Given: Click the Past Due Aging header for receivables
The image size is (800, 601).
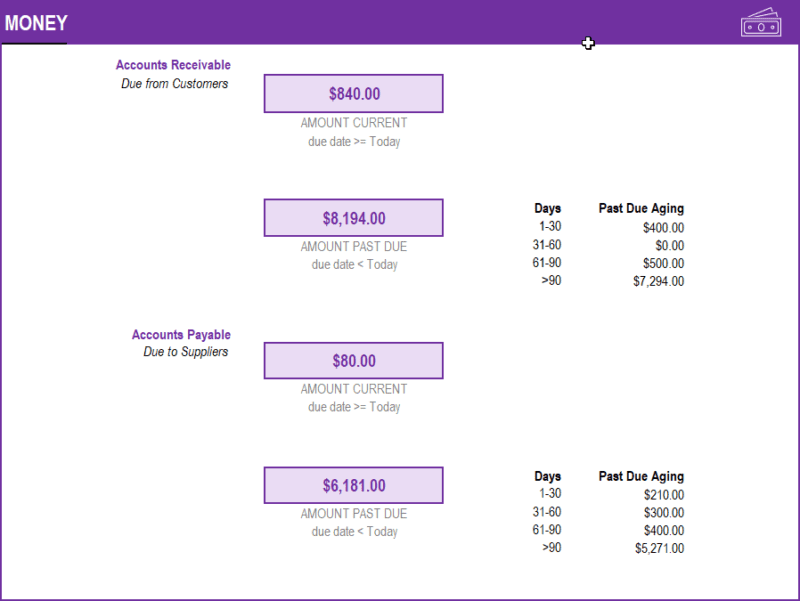Looking at the screenshot, I should (x=641, y=208).
